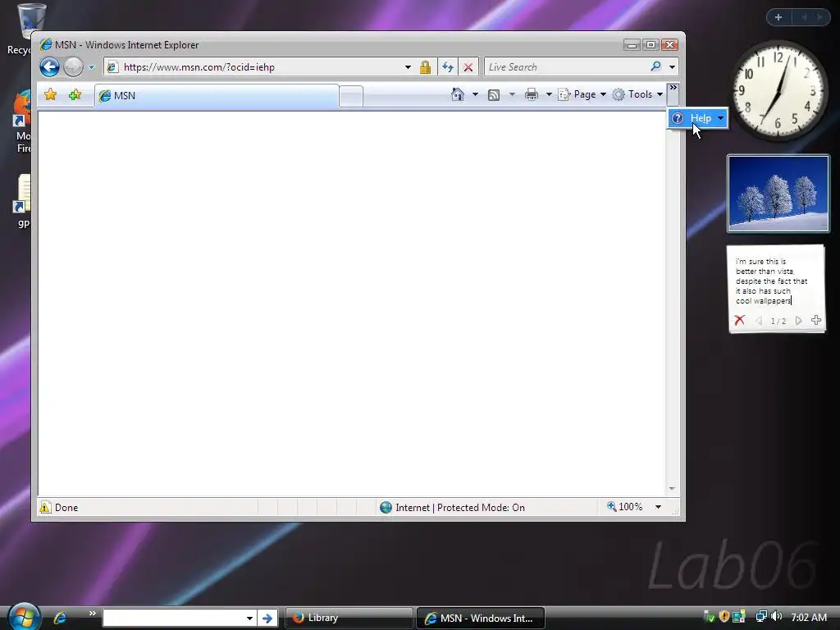Open a new blank tab
The width and height of the screenshot is (840, 630).
[x=351, y=97]
